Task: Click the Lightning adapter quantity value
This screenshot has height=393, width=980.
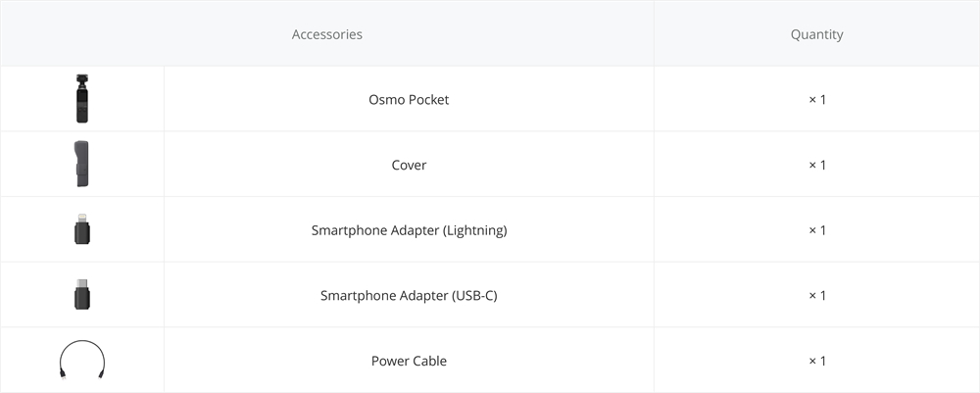Action: click(817, 230)
